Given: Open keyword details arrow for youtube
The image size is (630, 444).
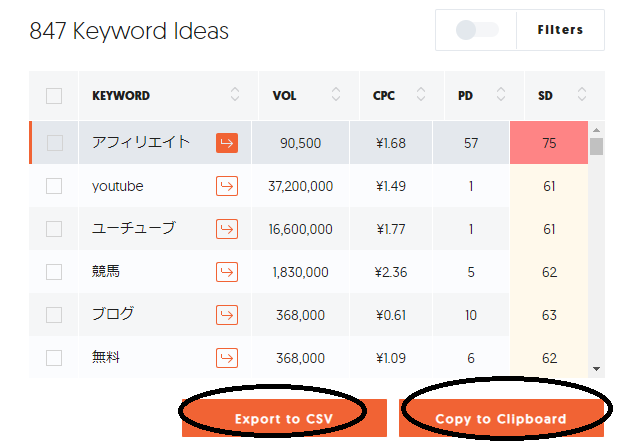Looking at the screenshot, I should (x=227, y=186).
